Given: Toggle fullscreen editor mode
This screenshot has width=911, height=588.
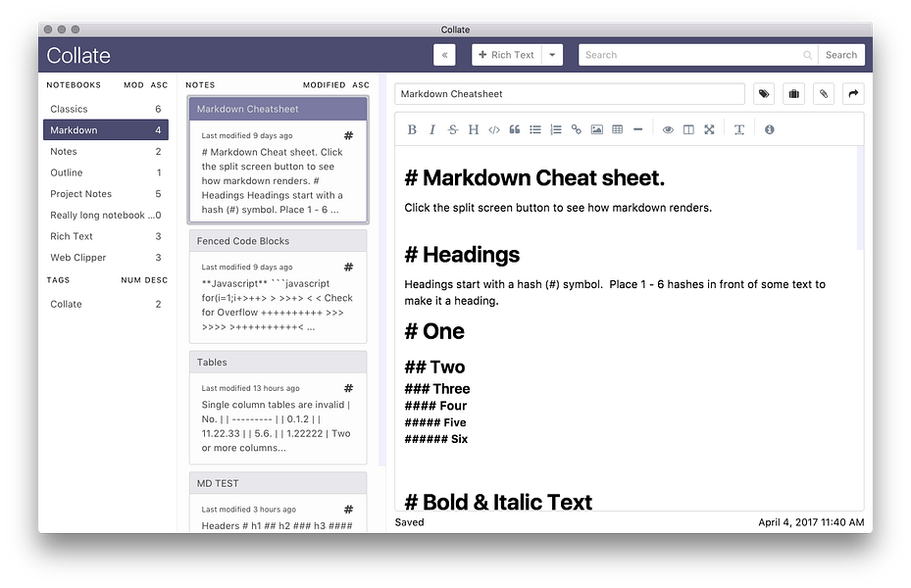Looking at the screenshot, I should [709, 129].
